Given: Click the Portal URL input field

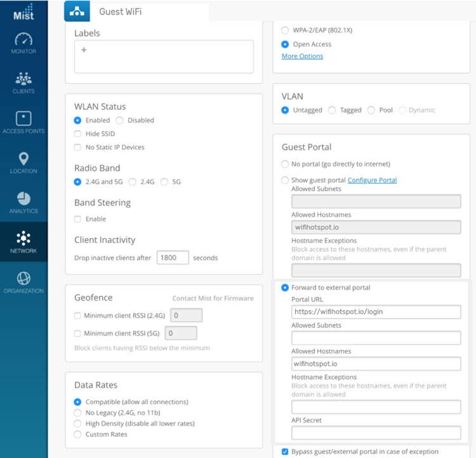Looking at the screenshot, I should tap(376, 312).
